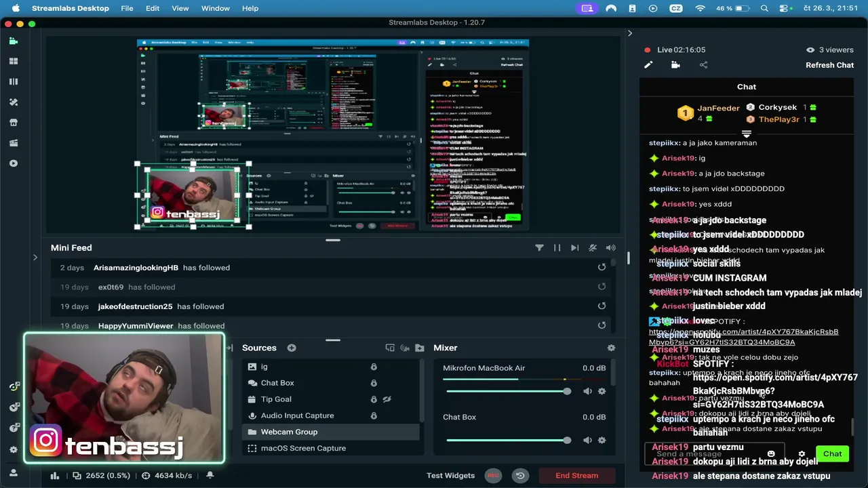
Task: Open the Layout Editor grid icon
Action: click(13, 61)
